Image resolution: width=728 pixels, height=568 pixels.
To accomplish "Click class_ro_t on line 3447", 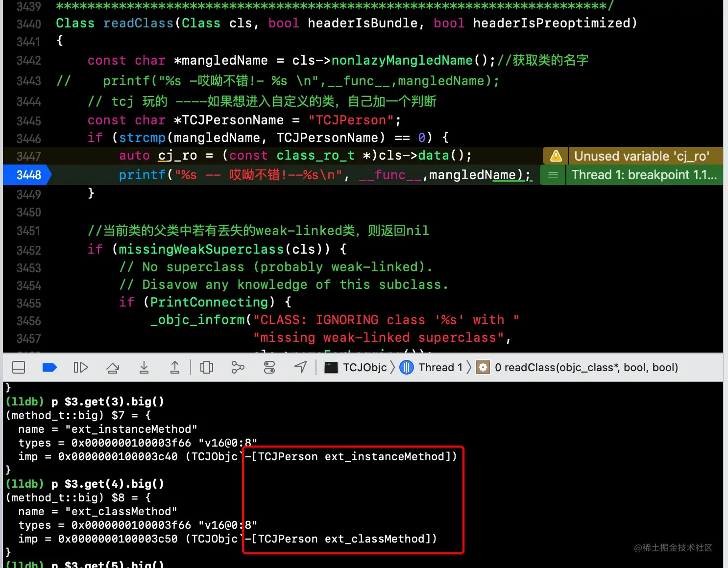I will [315, 155].
